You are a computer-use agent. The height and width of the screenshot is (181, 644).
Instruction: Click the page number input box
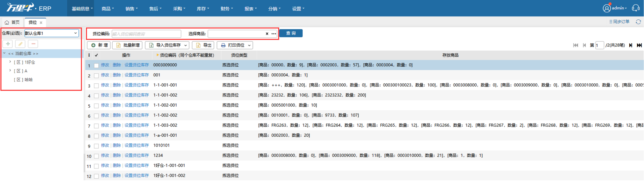599,45
